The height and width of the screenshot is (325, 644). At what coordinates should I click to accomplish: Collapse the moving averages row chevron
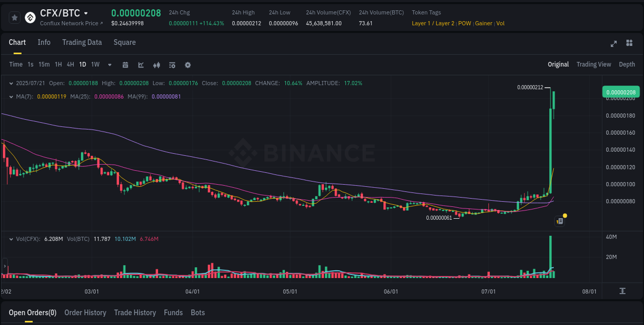(x=11, y=96)
